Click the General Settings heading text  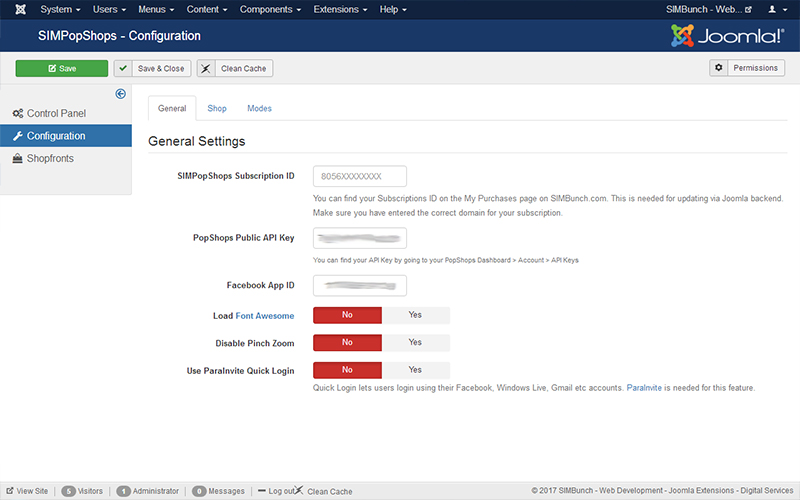click(x=196, y=141)
